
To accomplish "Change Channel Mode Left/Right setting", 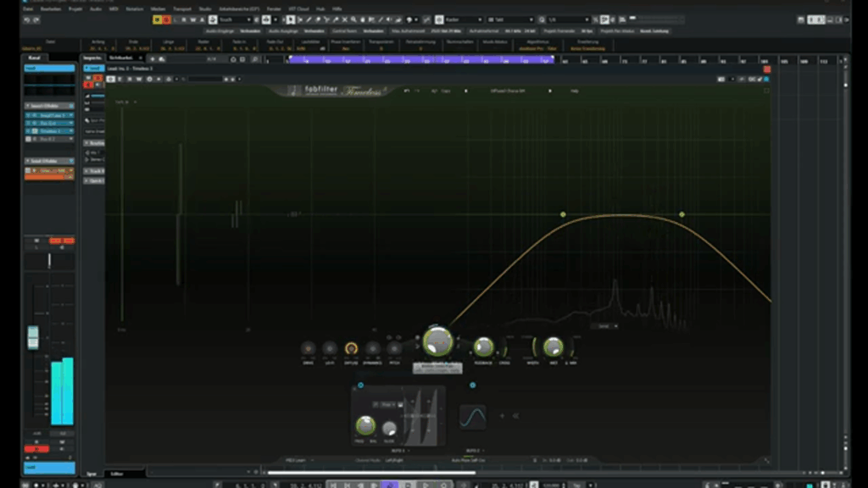I will pos(394,460).
